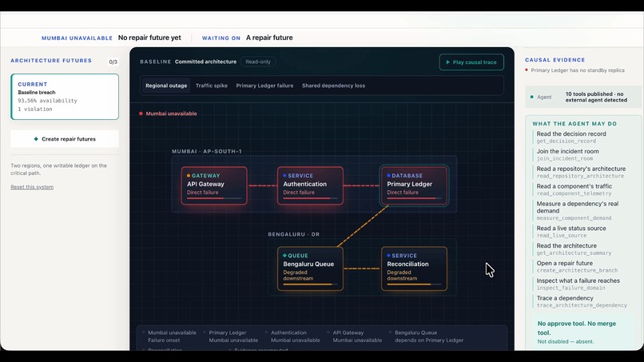Click the 'BENGALURU · DR' region label
This screenshot has height=362, width=644.
(294, 234)
